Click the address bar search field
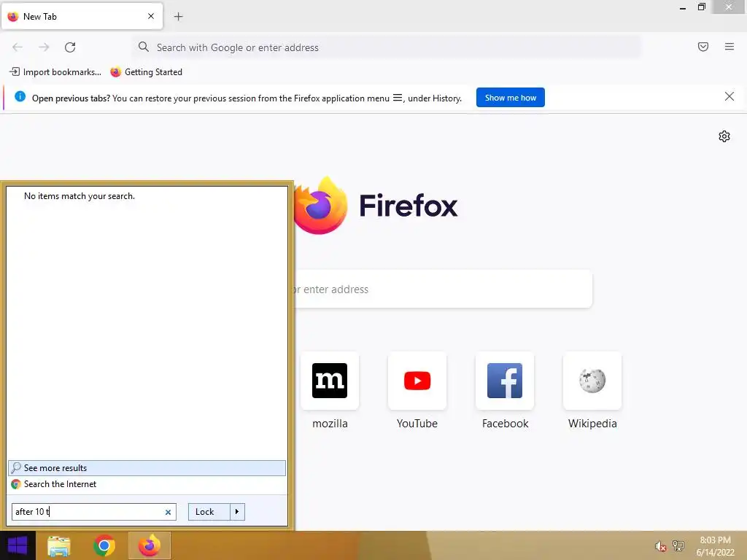 (x=387, y=47)
